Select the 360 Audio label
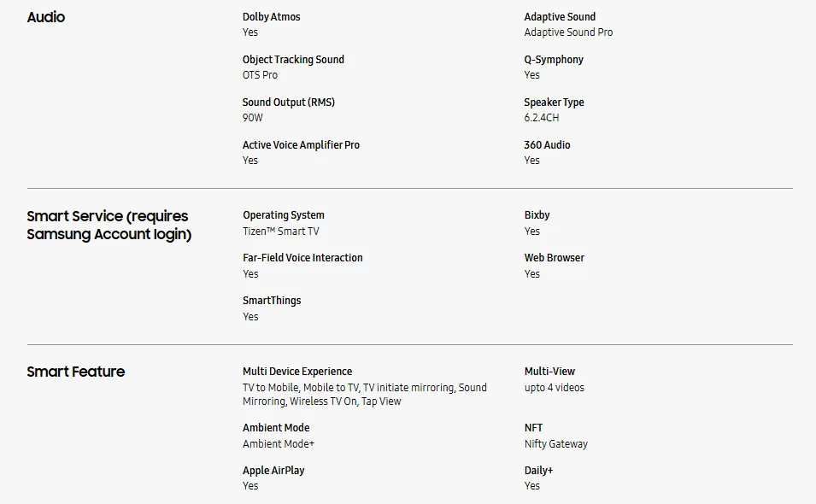Viewport: 816px width, 504px height. point(547,144)
